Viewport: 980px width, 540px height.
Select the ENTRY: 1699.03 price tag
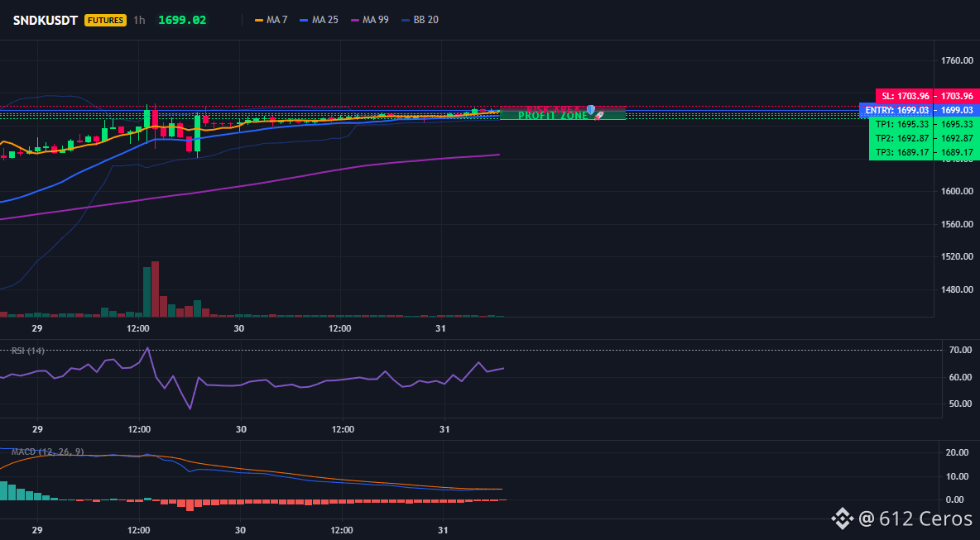tap(896, 110)
